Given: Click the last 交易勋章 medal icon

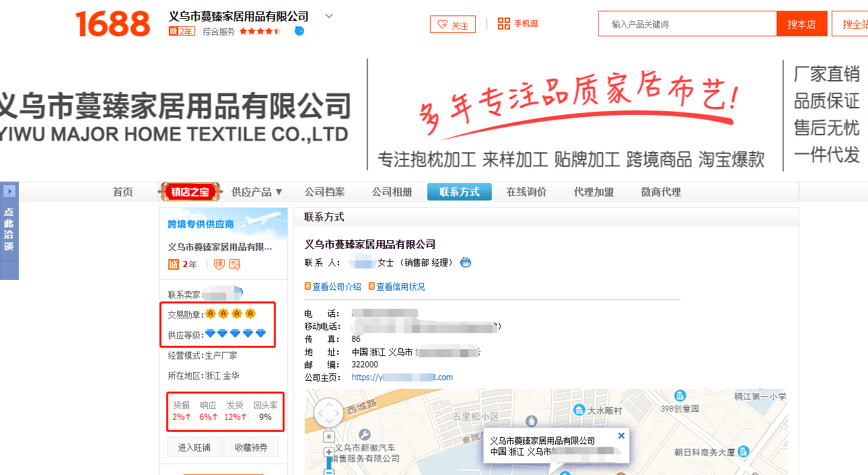Looking at the screenshot, I should point(250,314).
